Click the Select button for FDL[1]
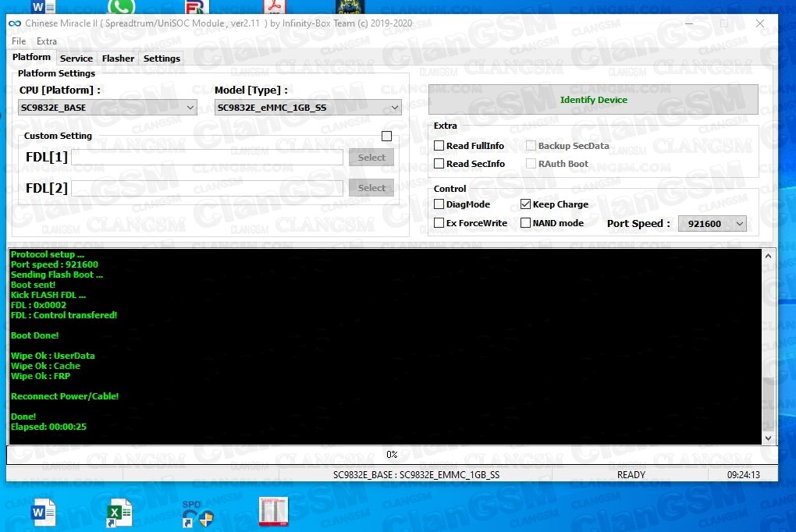Viewport: 796px width, 532px height. coord(371,158)
